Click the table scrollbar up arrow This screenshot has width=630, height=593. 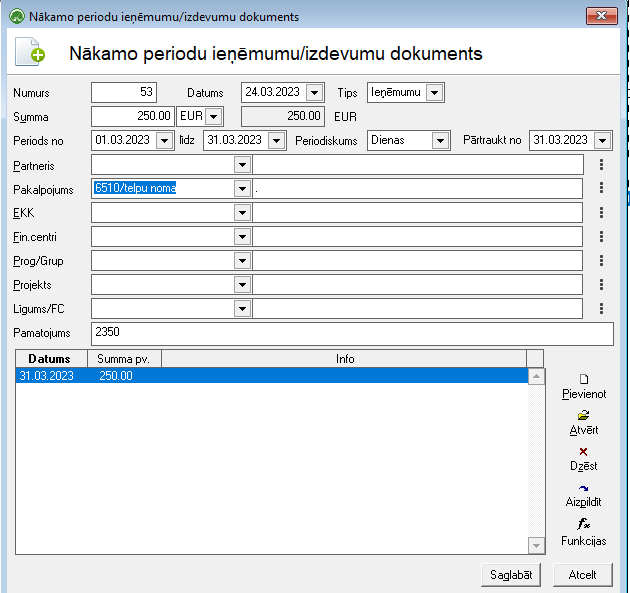tap(536, 376)
